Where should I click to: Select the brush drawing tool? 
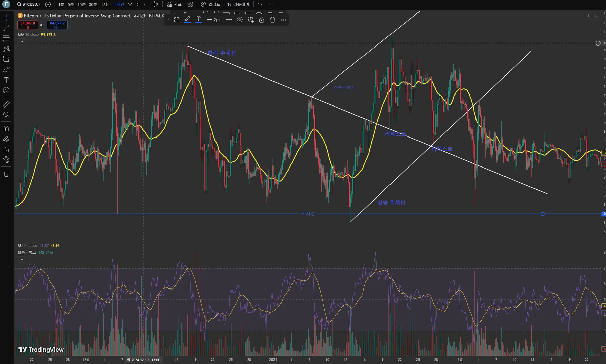point(6,70)
